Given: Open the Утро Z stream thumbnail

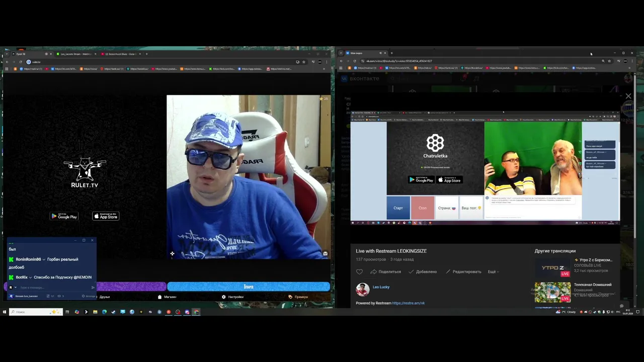Looking at the screenshot, I should 552,267.
